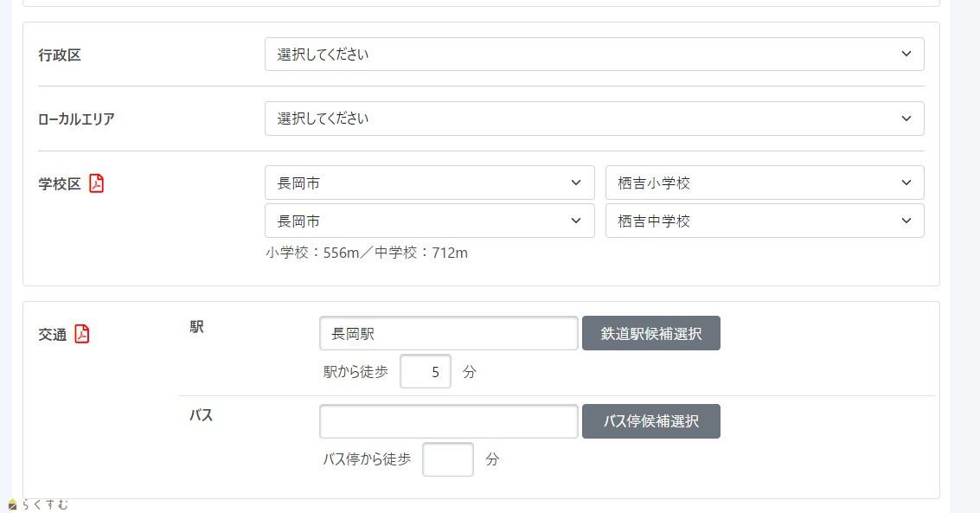980x513 pixels.
Task: Click the 小学校：556m／中学校：712m distance text
Action: point(367,253)
